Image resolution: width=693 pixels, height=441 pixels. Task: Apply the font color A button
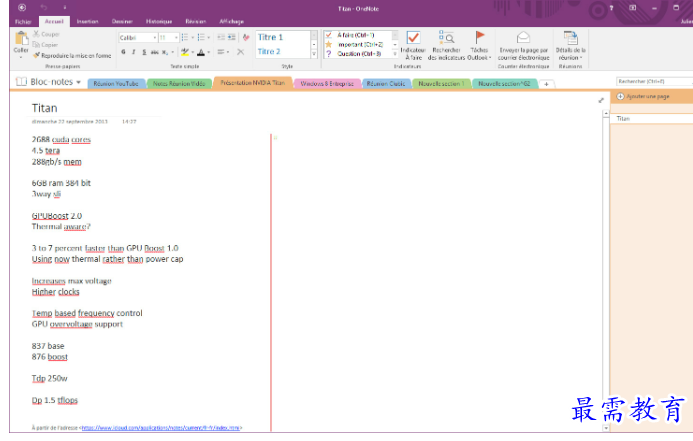click(x=201, y=52)
